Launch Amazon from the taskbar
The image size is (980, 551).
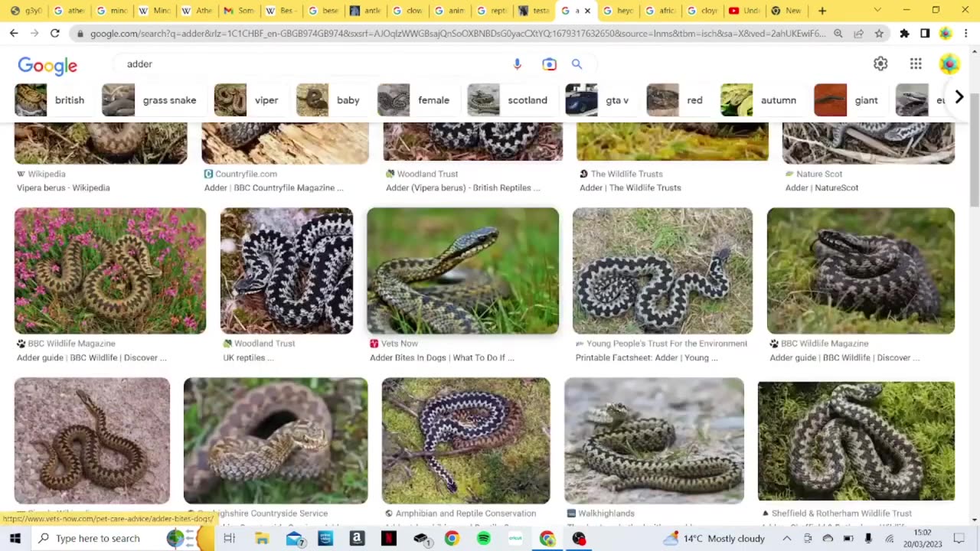coord(357,539)
